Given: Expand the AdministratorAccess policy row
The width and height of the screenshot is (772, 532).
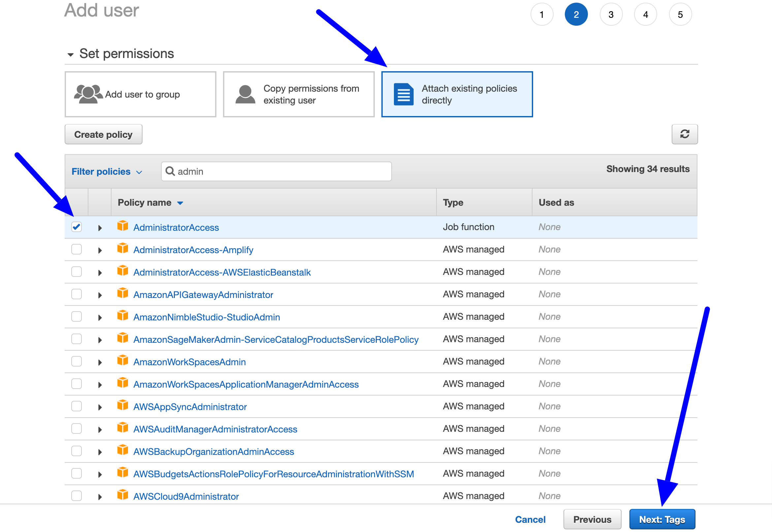Looking at the screenshot, I should (x=100, y=228).
